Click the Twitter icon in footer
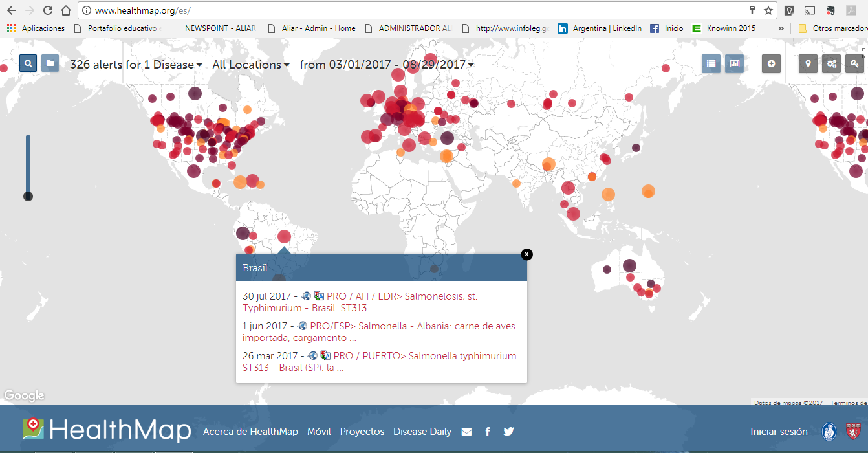 [509, 432]
